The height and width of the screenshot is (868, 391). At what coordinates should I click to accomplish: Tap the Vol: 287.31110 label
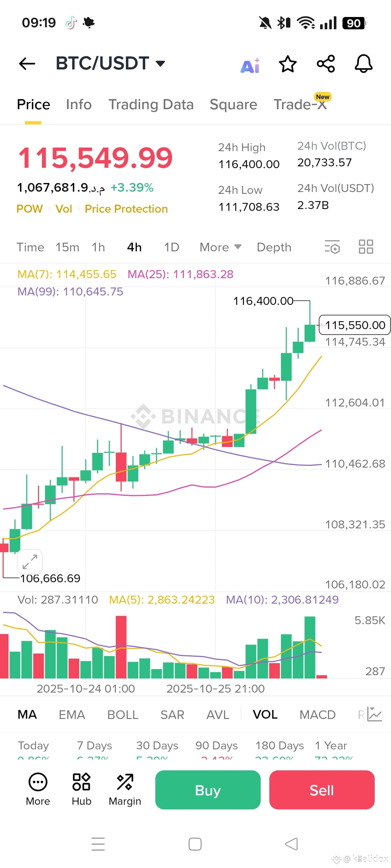tap(58, 600)
